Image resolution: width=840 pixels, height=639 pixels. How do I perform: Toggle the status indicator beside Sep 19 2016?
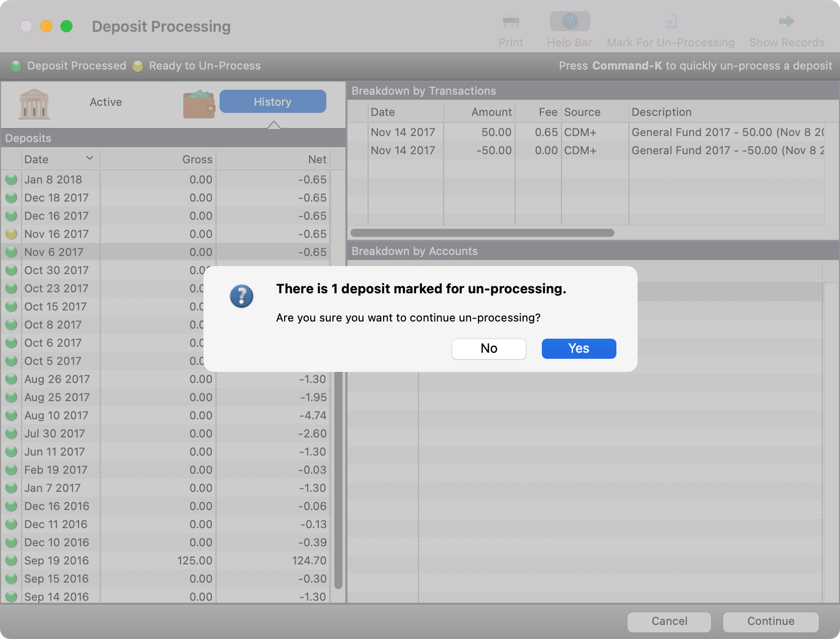(x=11, y=560)
